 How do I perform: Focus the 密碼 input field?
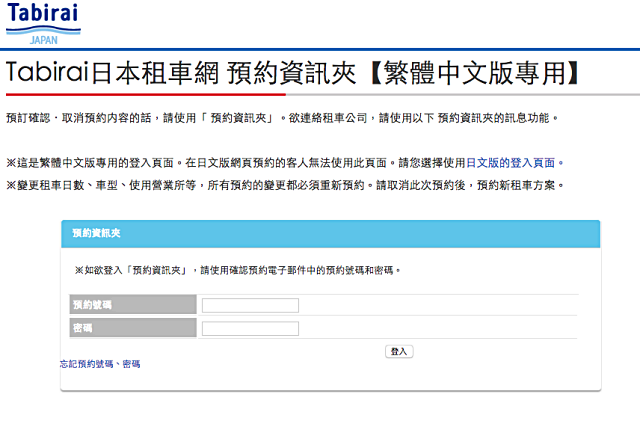pyautogui.click(x=250, y=329)
